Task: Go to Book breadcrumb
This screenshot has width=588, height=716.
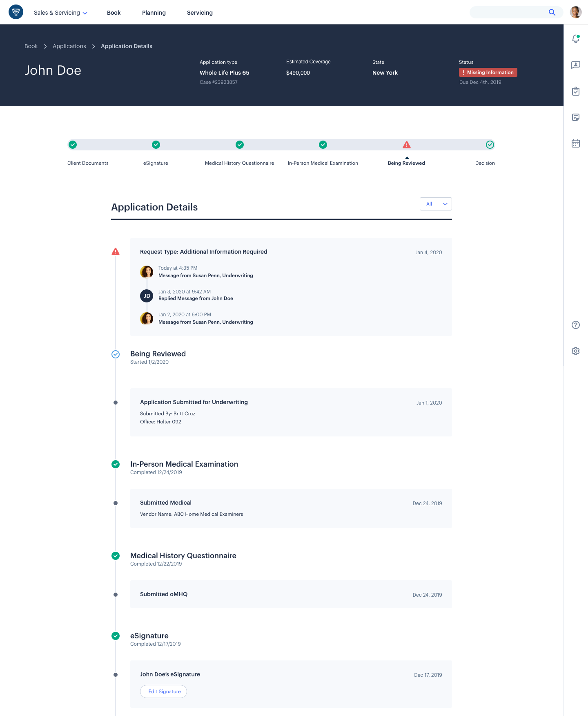Action: point(31,46)
